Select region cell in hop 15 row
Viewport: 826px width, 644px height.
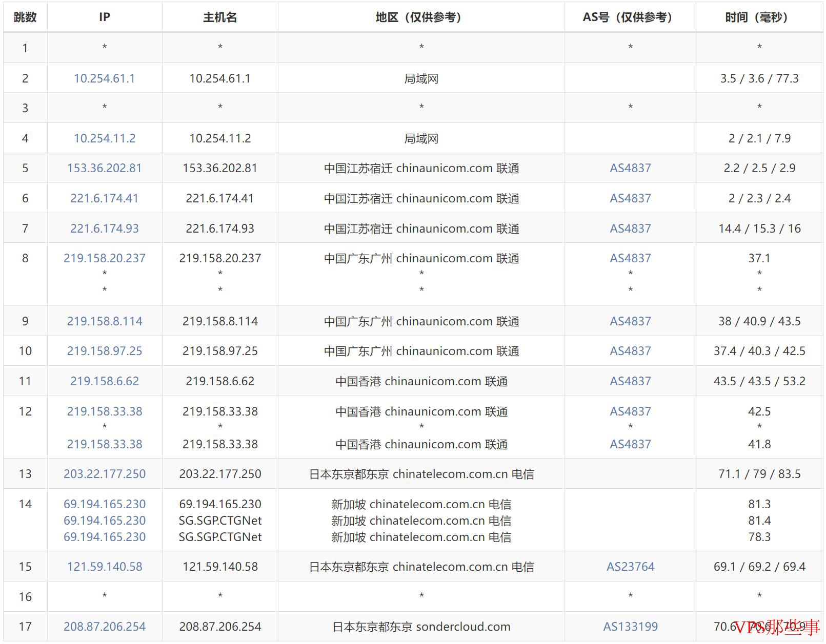click(421, 567)
